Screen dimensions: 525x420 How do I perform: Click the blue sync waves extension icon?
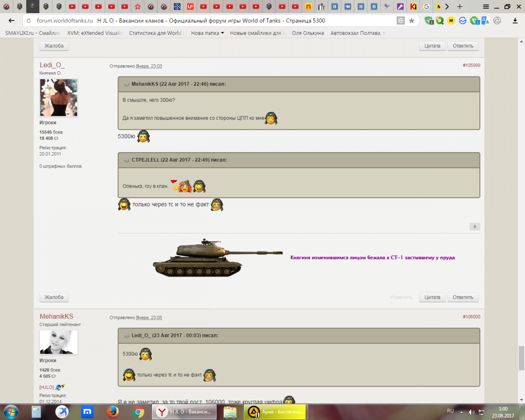point(462,21)
